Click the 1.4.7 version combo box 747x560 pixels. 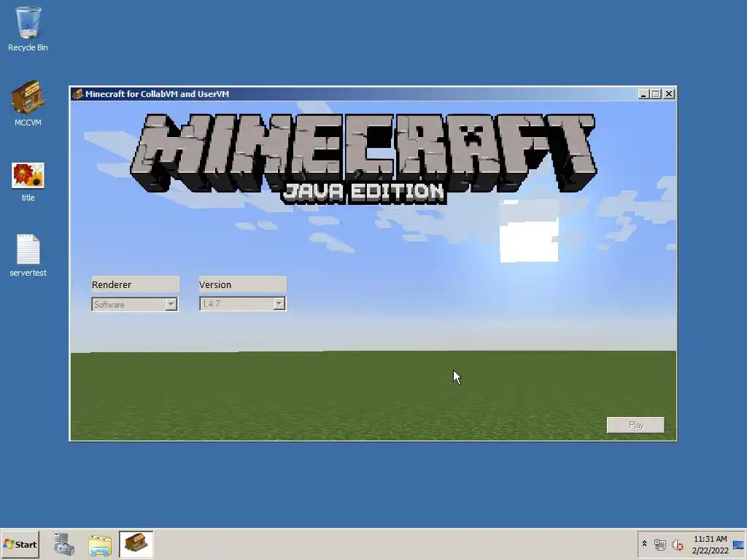[242, 303]
